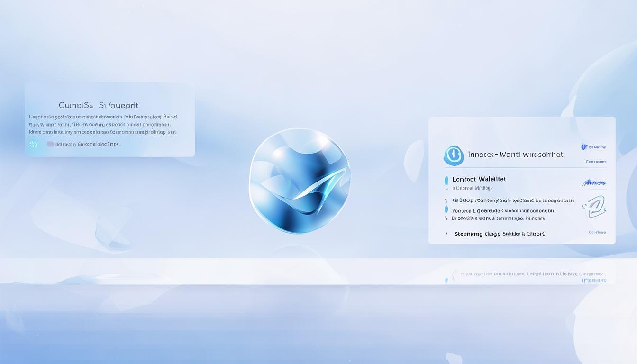Click the 'Stcaniemg Clavgo' row text
The height and width of the screenshot is (364, 637).
(x=500, y=234)
